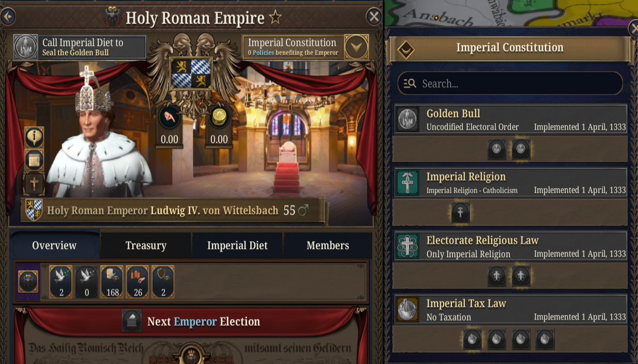Click the crucifix religion icon beside the portrait

[34, 183]
